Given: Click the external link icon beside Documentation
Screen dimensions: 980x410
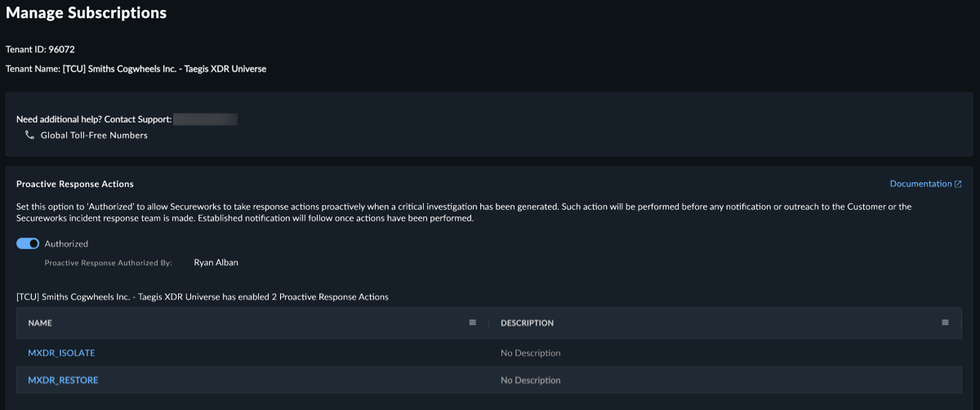Looking at the screenshot, I should point(958,184).
